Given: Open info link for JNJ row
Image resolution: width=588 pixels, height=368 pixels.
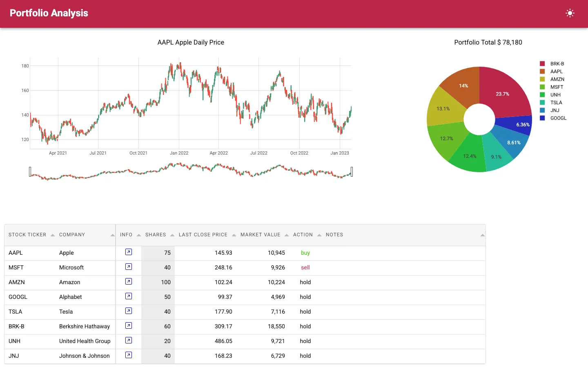Looking at the screenshot, I should click(129, 355).
